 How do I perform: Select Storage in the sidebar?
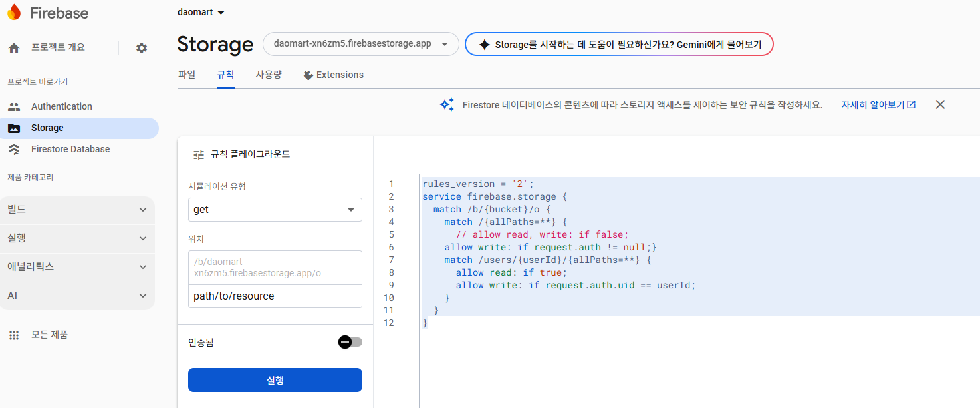pyautogui.click(x=79, y=128)
